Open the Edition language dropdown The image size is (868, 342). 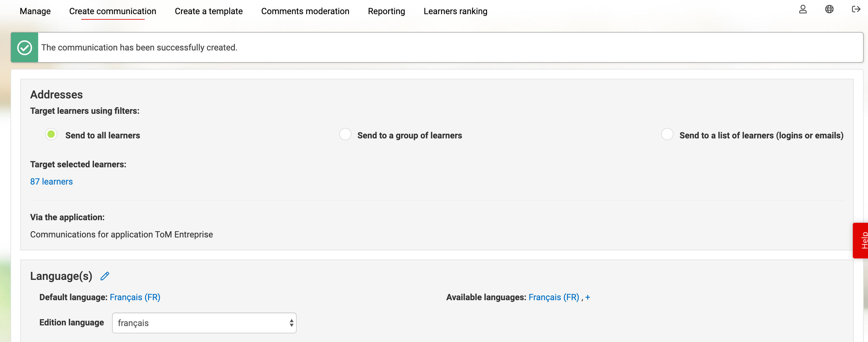[204, 323]
